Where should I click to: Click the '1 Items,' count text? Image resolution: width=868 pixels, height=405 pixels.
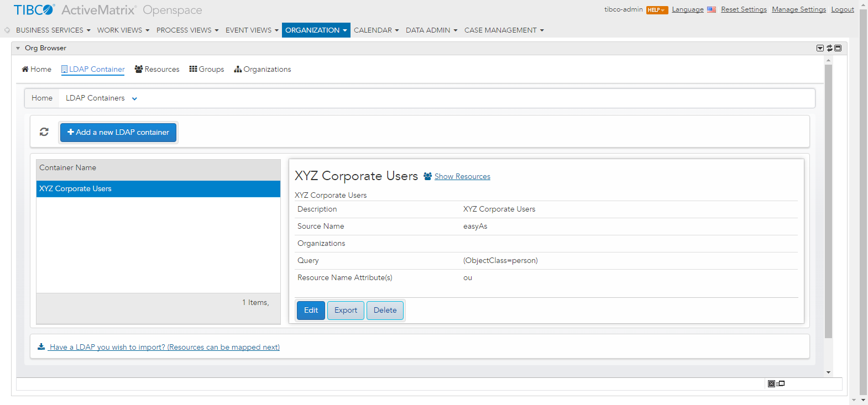click(x=255, y=303)
